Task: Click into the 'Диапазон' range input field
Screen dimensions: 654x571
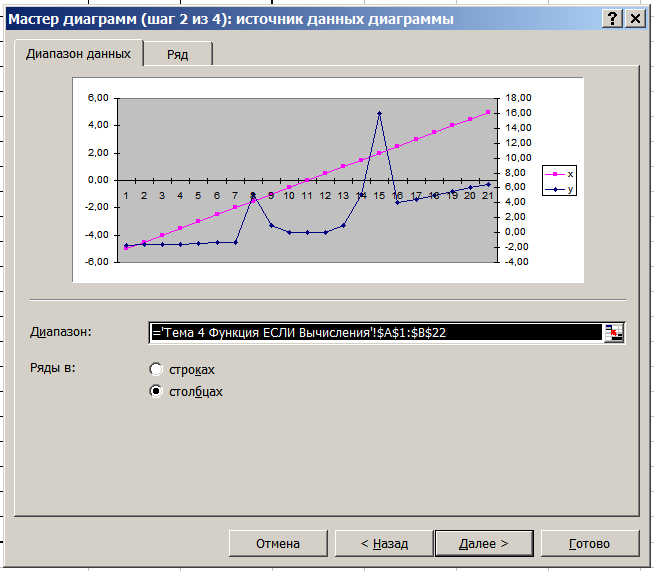Action: click(x=376, y=333)
